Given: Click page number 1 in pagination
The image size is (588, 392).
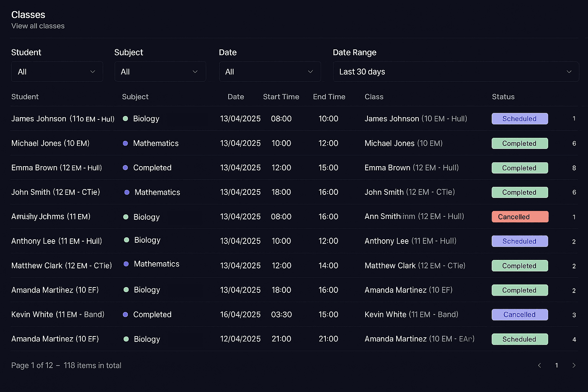Looking at the screenshot, I should [556, 366].
